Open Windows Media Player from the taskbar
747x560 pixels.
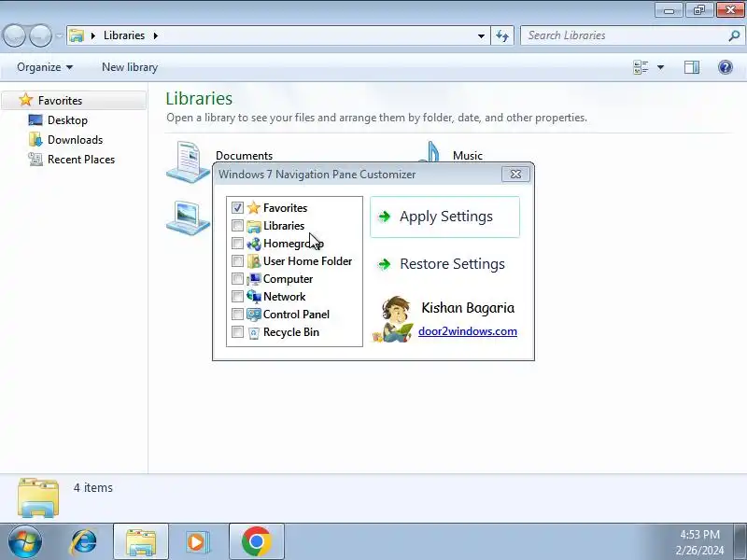(x=197, y=542)
